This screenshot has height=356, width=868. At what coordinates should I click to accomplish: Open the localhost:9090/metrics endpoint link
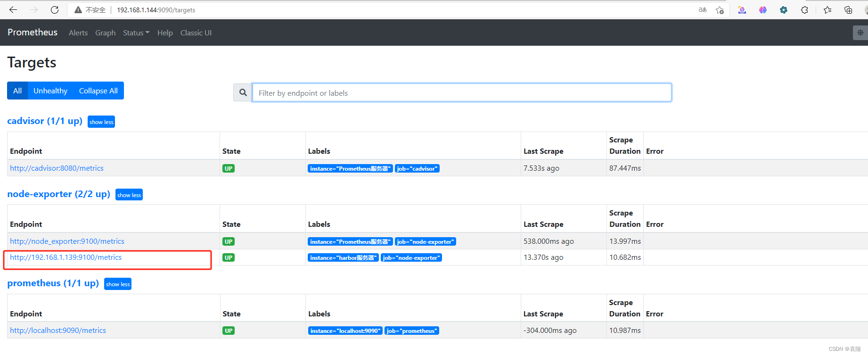point(58,330)
